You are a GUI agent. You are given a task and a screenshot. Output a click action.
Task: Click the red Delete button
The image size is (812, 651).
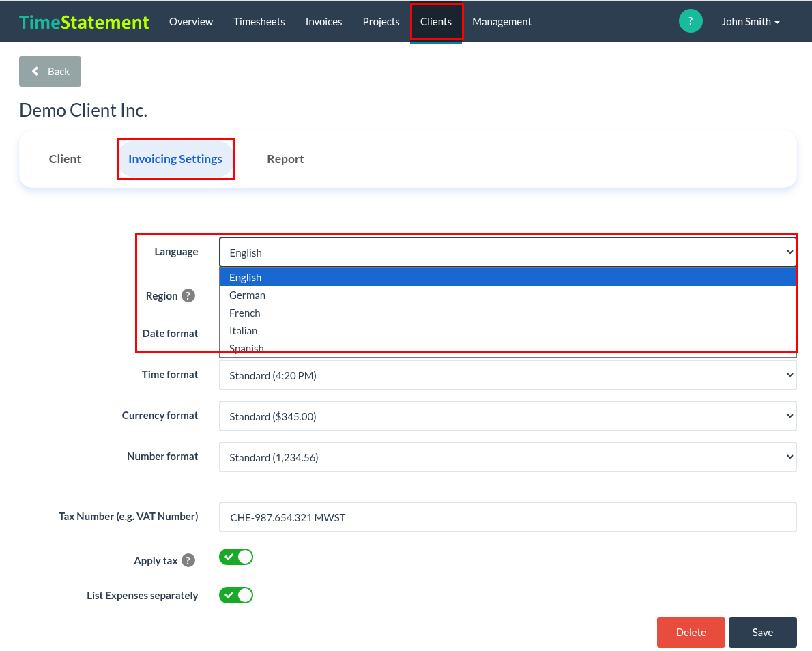coord(691,632)
